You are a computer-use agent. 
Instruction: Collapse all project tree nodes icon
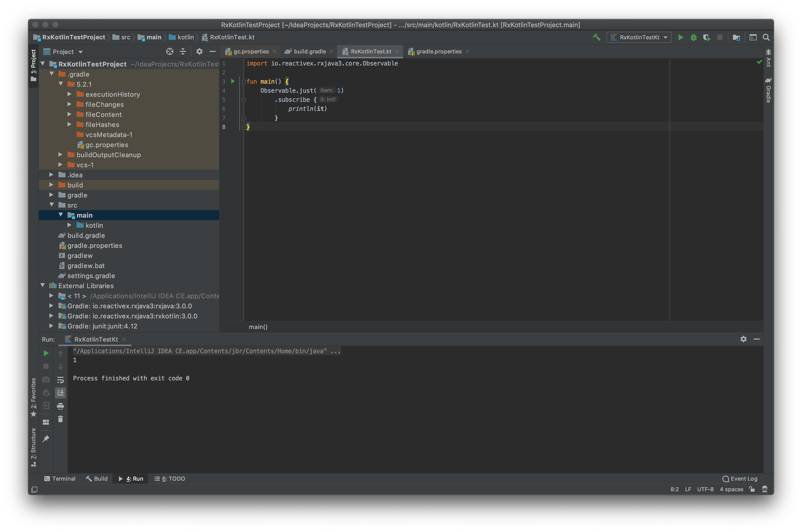pos(183,52)
